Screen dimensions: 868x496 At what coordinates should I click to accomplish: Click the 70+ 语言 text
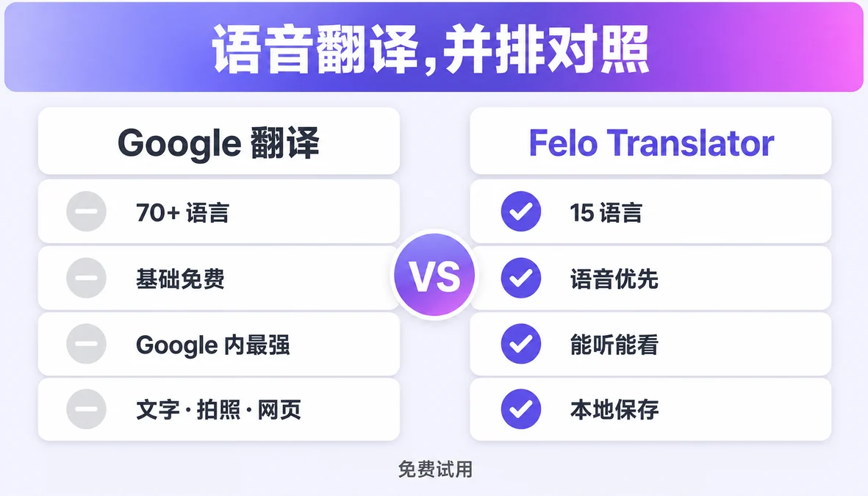[183, 212]
